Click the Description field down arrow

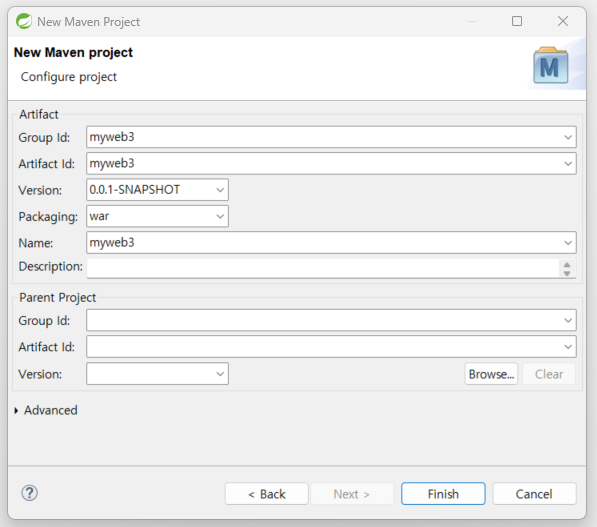[x=567, y=273]
